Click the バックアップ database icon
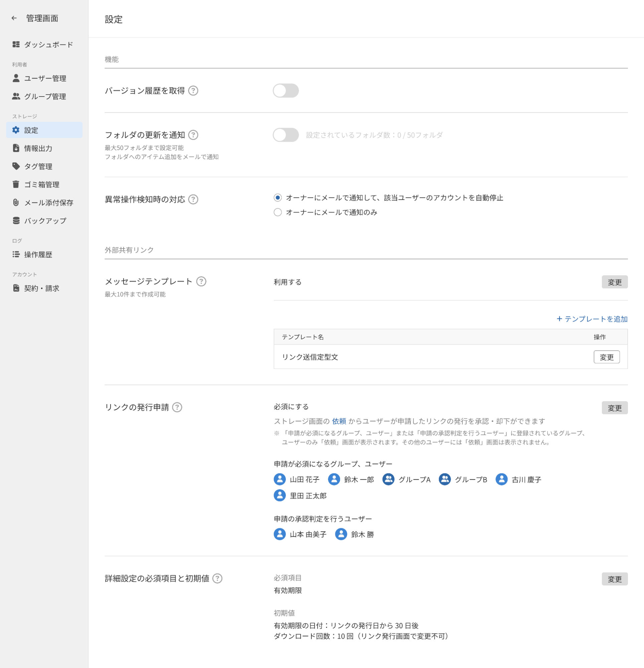 16,221
